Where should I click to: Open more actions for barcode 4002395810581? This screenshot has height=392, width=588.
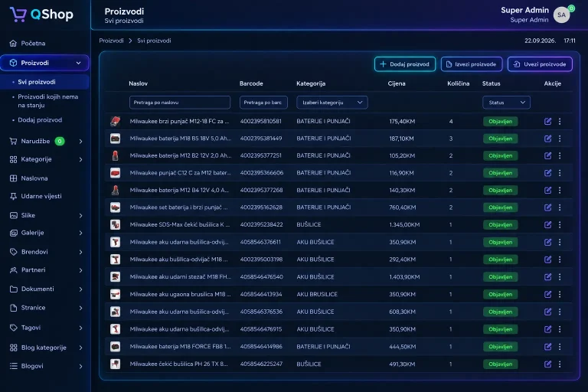click(x=560, y=121)
